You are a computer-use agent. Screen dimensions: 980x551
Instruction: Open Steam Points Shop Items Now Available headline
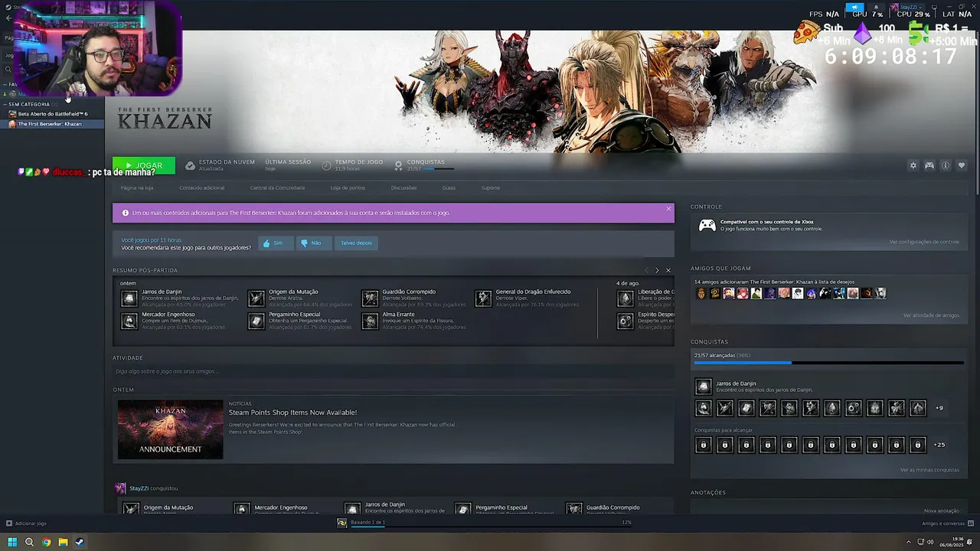(292, 412)
